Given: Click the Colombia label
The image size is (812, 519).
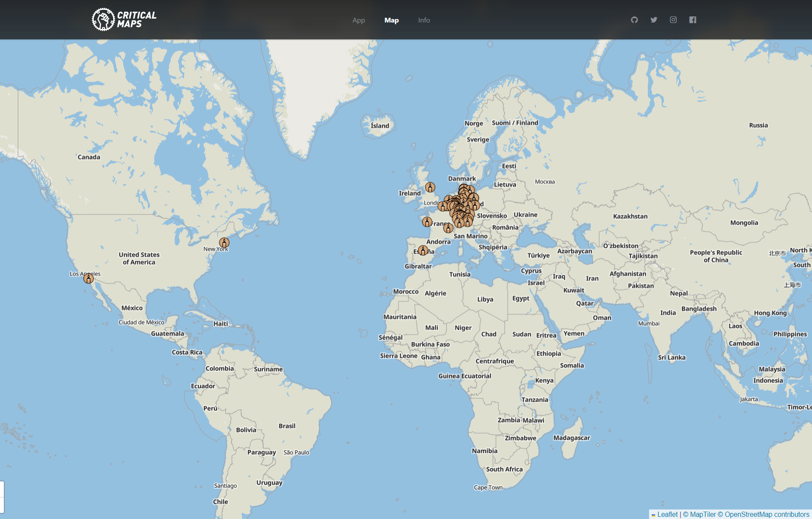Looking at the screenshot, I should pyautogui.click(x=220, y=368).
